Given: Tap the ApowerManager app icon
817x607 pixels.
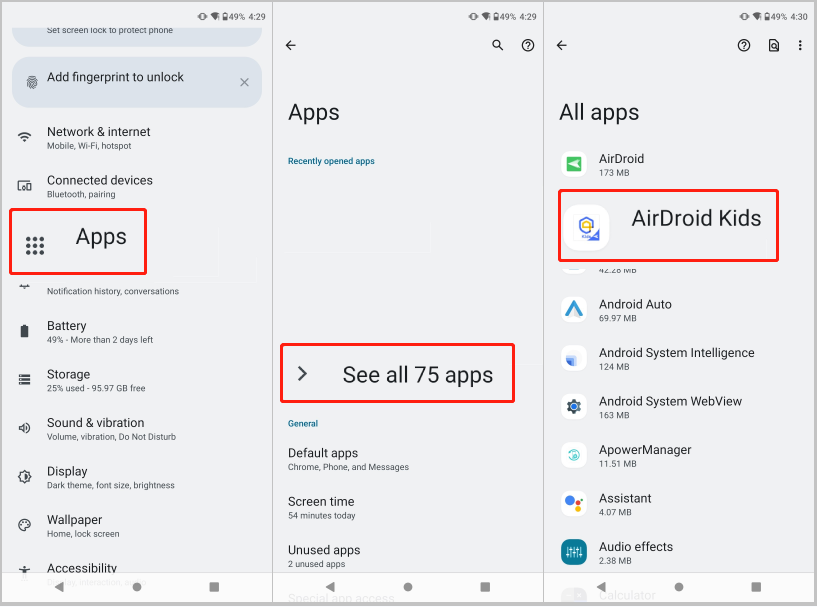Looking at the screenshot, I should tap(574, 455).
